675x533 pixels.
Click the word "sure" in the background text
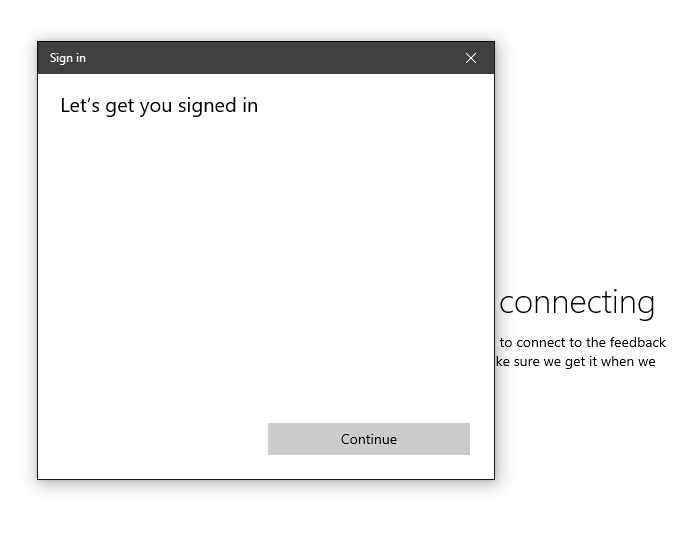coord(529,361)
